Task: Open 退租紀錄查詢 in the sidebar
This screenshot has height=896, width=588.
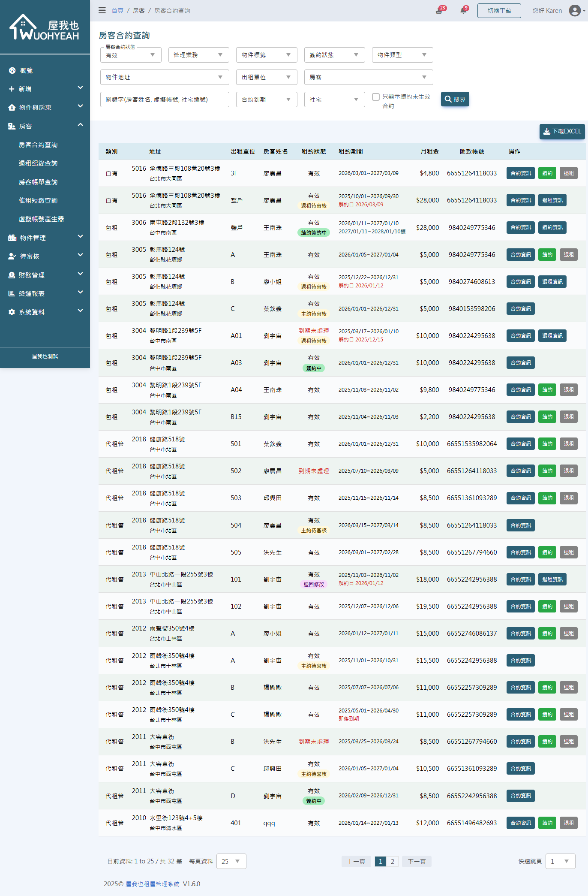Action: (38, 163)
